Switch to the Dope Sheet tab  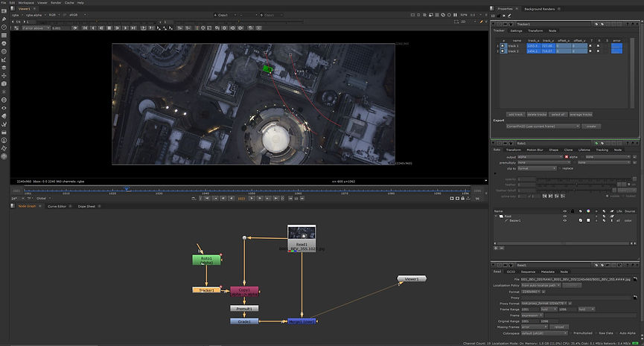[86, 206]
